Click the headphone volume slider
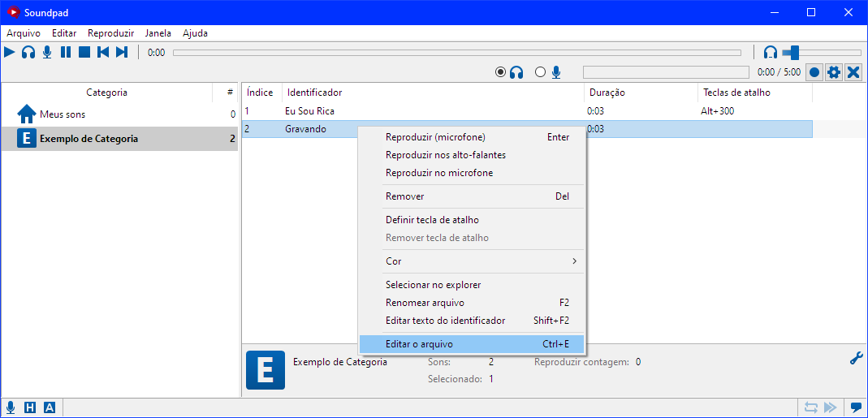 coord(820,53)
